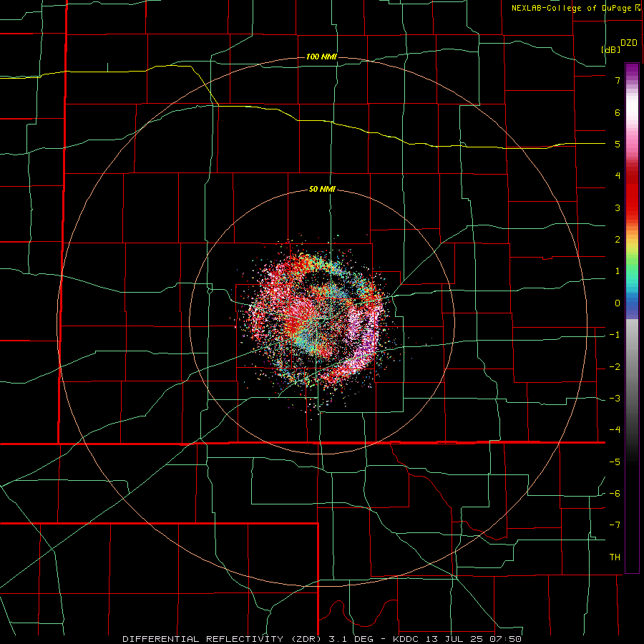Click legend value 1 on the color scale
The width and height of the screenshot is (644, 644).
[x=618, y=271]
